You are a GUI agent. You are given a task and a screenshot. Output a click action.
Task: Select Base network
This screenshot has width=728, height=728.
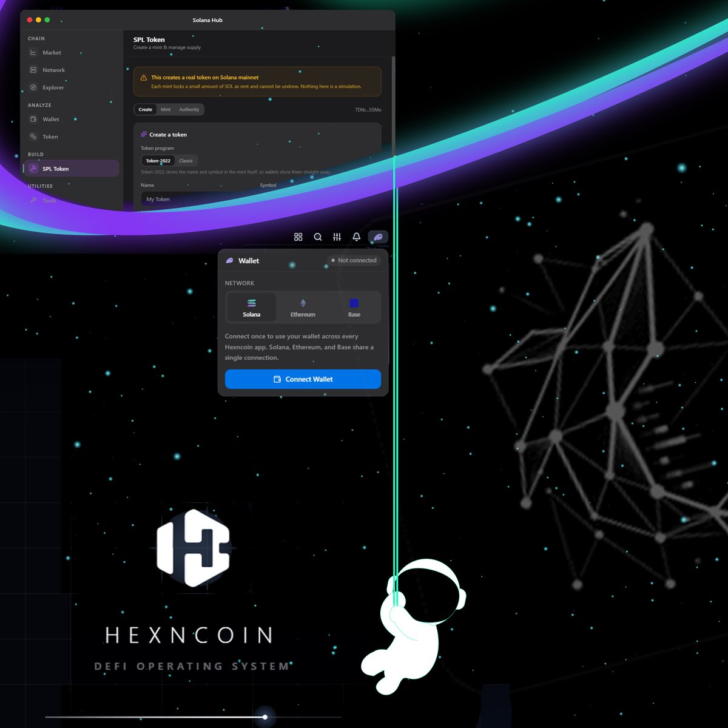point(354,308)
